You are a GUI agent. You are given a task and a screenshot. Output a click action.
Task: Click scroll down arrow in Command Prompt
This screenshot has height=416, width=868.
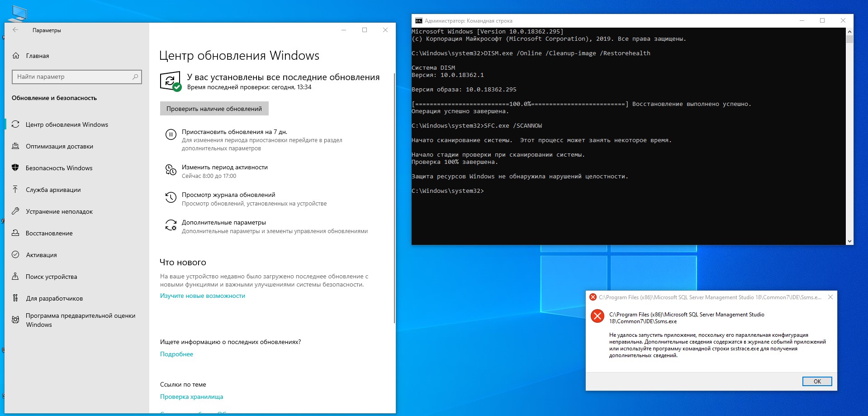click(849, 241)
